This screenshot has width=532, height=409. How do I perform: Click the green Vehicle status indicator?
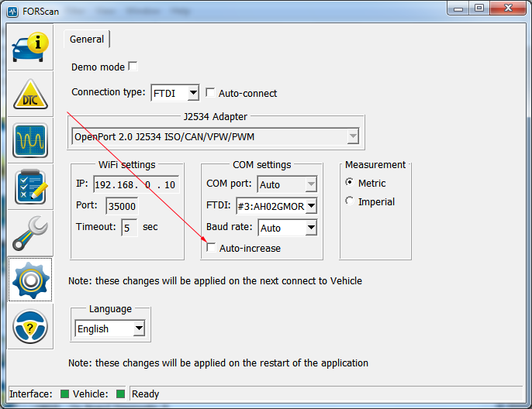click(x=120, y=394)
